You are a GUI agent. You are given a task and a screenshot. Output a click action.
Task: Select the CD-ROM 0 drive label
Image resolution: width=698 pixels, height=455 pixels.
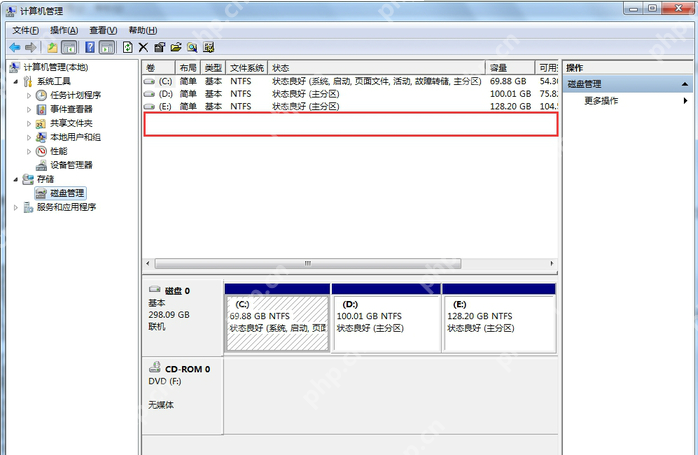[187, 370]
